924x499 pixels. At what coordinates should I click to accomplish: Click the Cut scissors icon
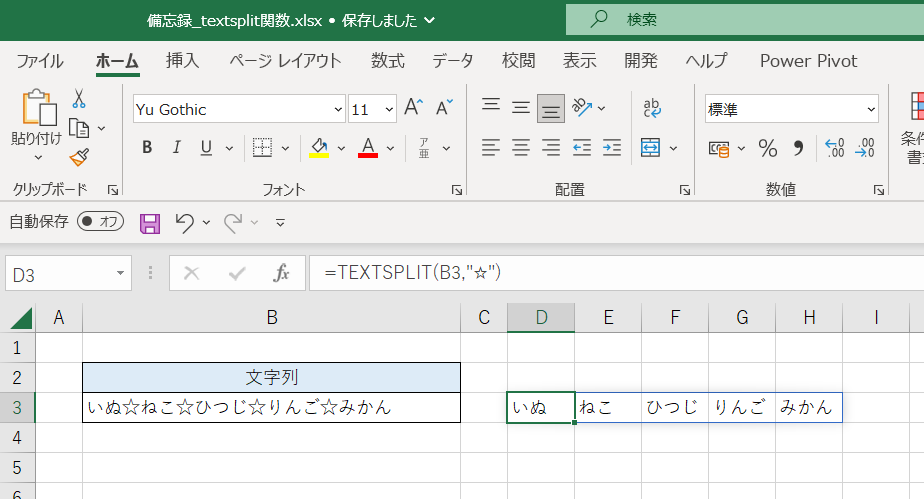point(79,98)
